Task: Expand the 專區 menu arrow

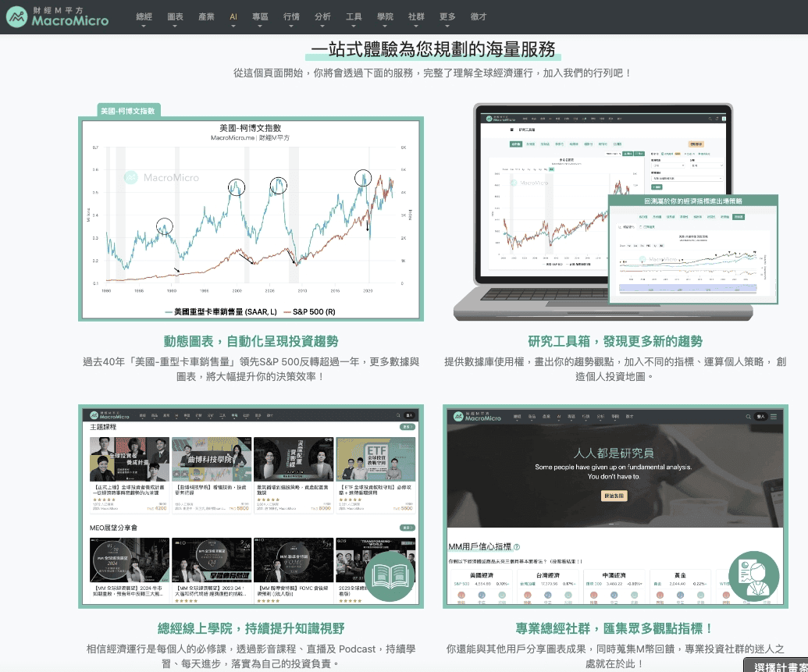Action: coord(260,27)
